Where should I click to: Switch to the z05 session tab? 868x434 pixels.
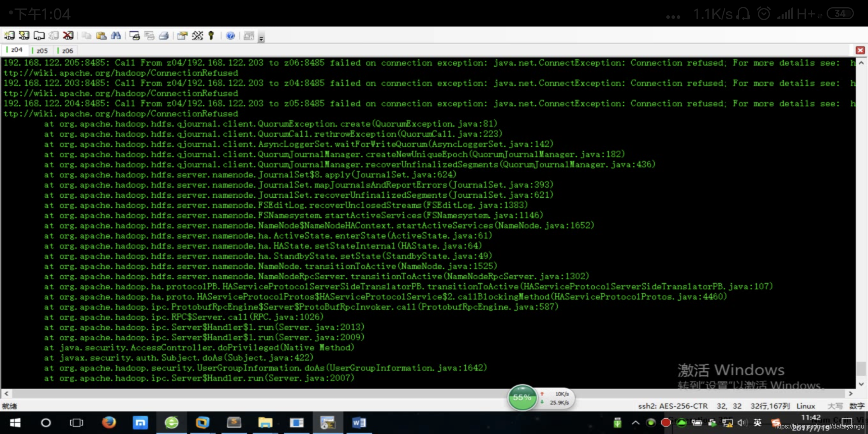(40, 50)
